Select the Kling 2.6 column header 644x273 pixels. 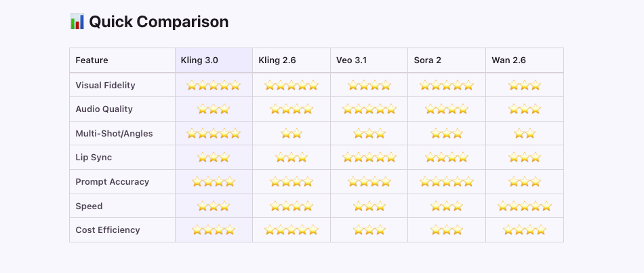(x=277, y=60)
